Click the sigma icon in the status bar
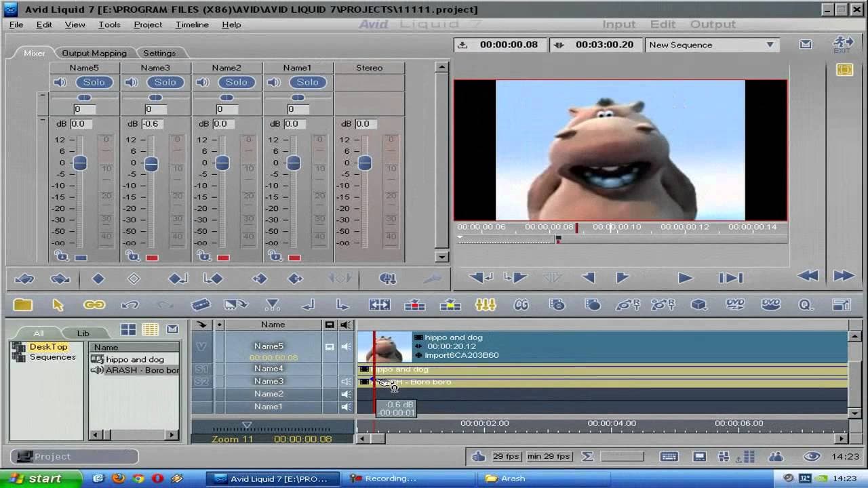This screenshot has height=488, width=868. click(588, 456)
